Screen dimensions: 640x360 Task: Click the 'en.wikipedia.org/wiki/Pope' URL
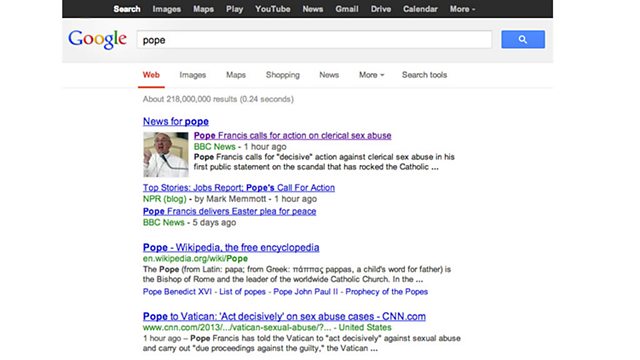pyautogui.click(x=195, y=259)
